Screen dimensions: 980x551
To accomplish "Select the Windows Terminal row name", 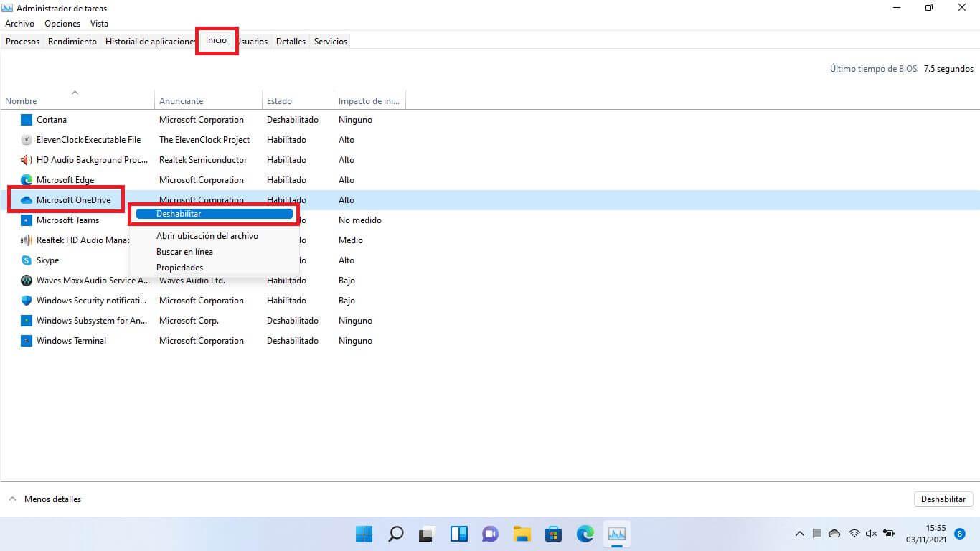I will click(x=71, y=341).
